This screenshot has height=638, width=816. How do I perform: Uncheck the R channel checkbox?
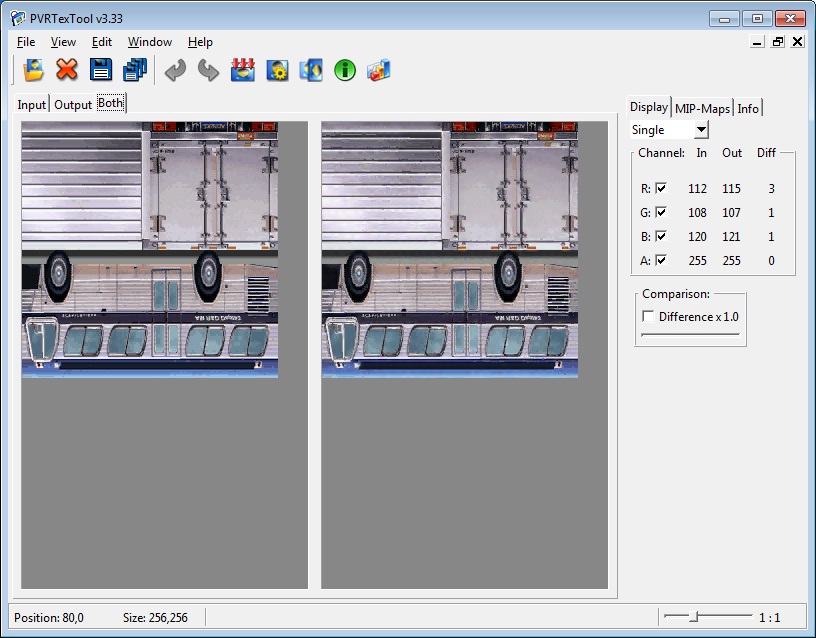pos(661,188)
